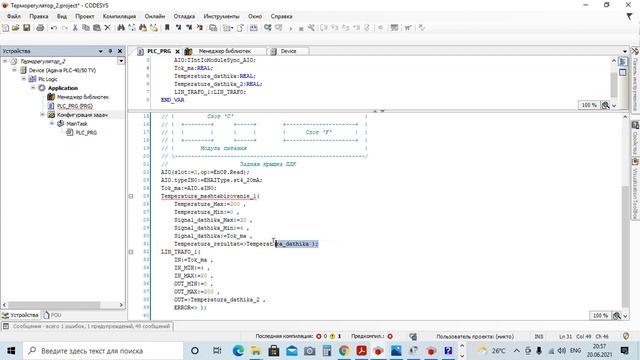Open the Файл menu
This screenshot has width=640, height=360.
point(14,16)
